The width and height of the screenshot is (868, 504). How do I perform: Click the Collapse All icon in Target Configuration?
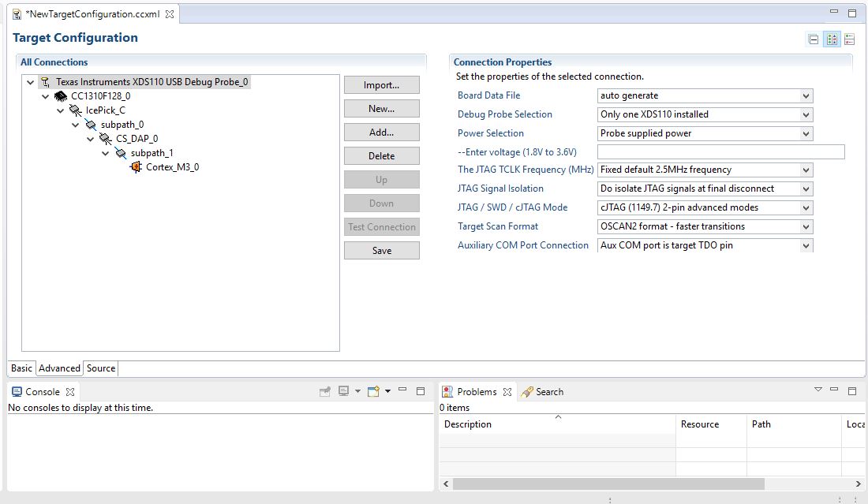(x=814, y=39)
